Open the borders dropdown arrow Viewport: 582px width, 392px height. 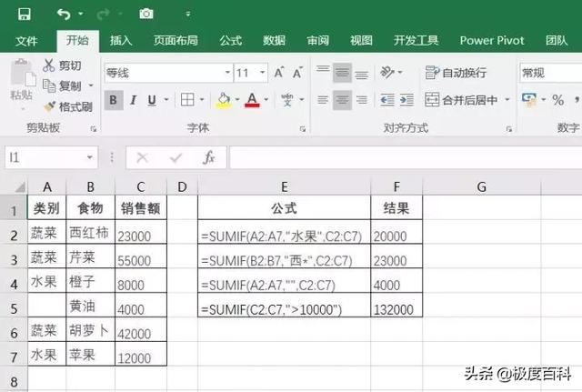[x=202, y=99]
